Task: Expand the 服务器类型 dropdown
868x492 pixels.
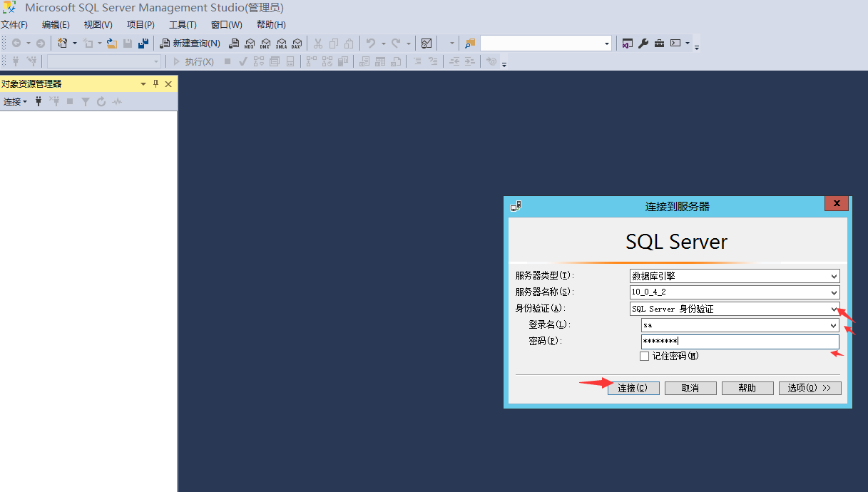Action: tap(834, 276)
